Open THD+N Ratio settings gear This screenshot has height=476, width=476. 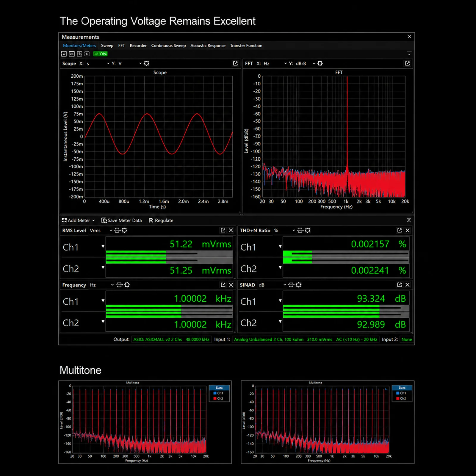click(x=308, y=230)
